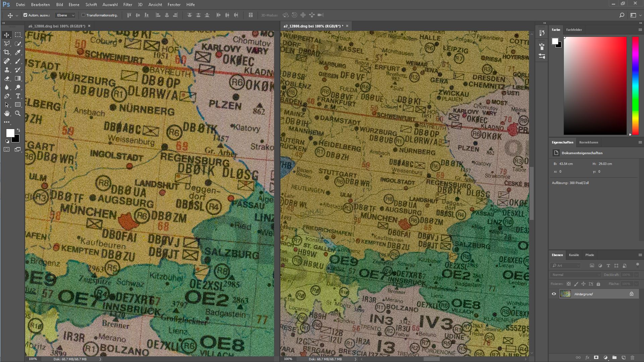Image resolution: width=644 pixels, height=362 pixels.
Task: Create a new layer in Ebenen panel
Action: (x=623, y=358)
